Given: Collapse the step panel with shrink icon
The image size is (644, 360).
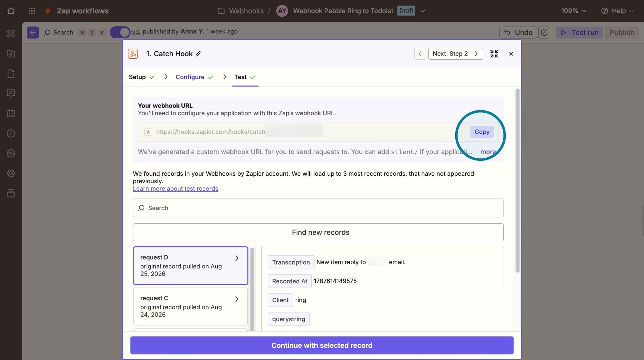Looking at the screenshot, I should pyautogui.click(x=494, y=54).
